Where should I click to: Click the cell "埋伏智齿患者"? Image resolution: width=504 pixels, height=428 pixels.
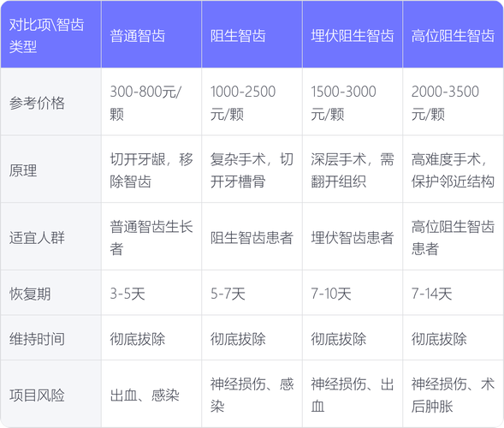353,236
